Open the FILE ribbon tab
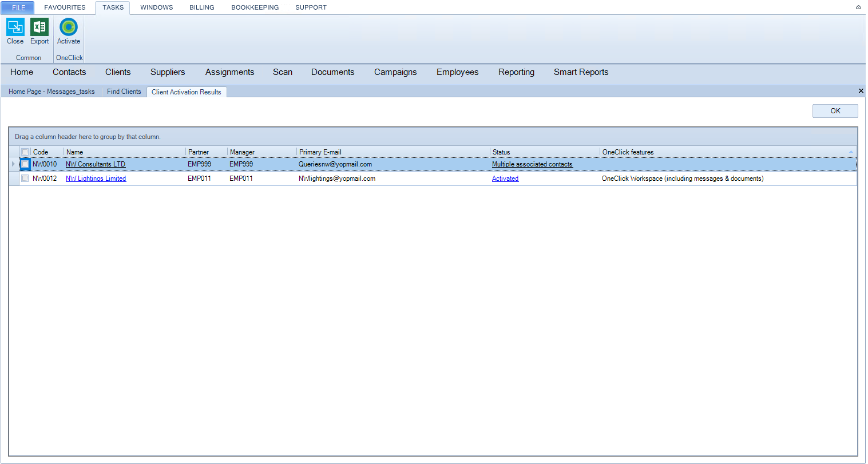Viewport: 868px width, 464px height. click(x=18, y=7)
